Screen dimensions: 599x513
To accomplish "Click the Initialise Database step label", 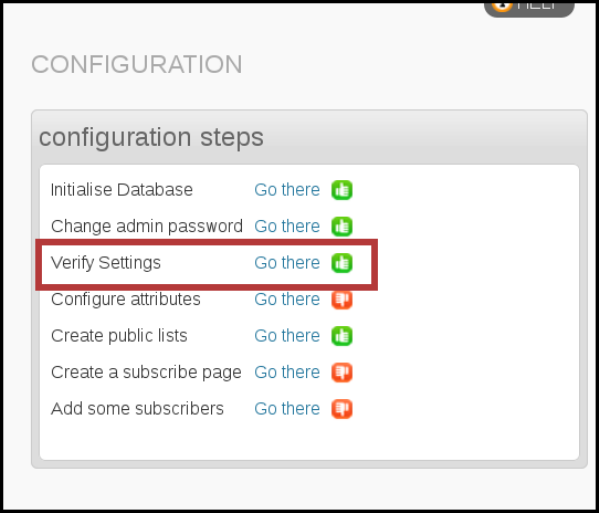I will tap(122, 190).
